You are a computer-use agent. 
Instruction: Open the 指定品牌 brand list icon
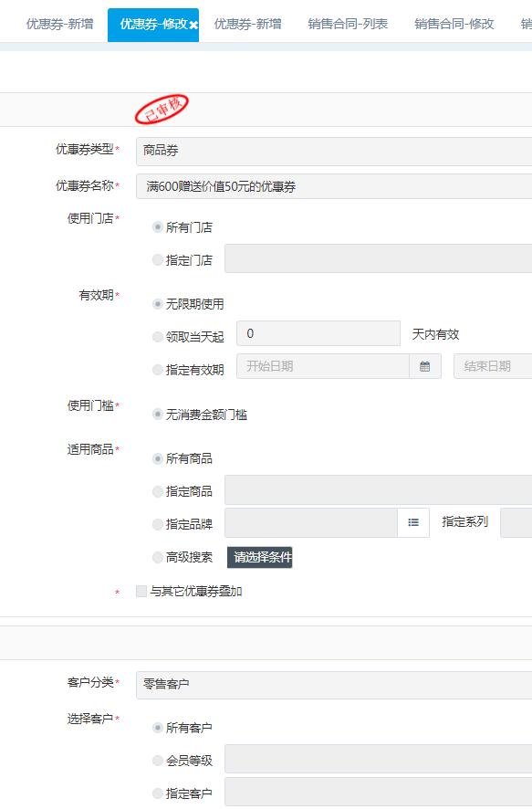coord(413,522)
